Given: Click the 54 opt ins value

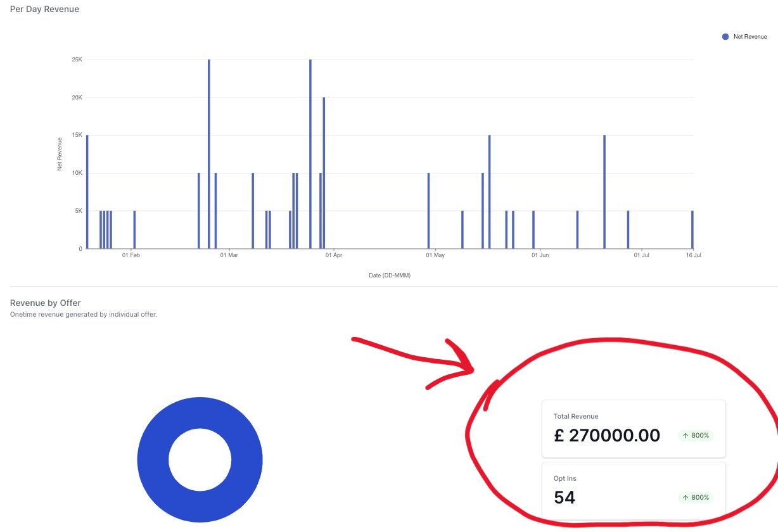Looking at the screenshot, I should pyautogui.click(x=564, y=498).
